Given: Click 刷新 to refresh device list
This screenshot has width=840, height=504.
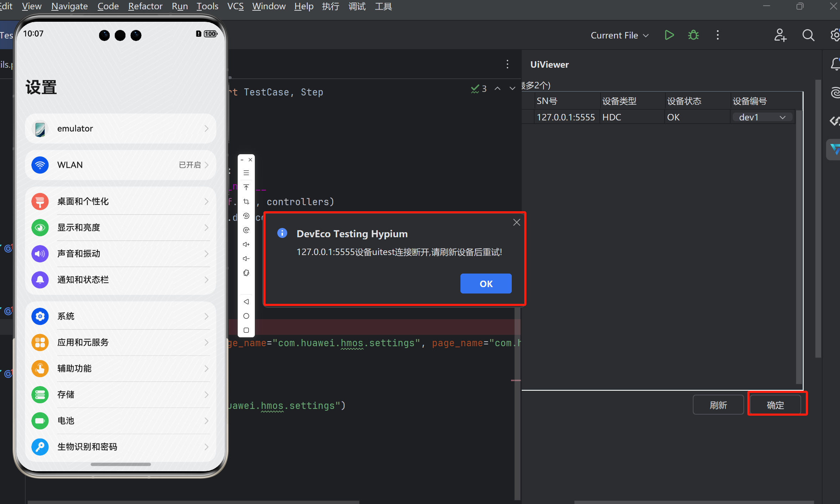Looking at the screenshot, I should pyautogui.click(x=718, y=405).
